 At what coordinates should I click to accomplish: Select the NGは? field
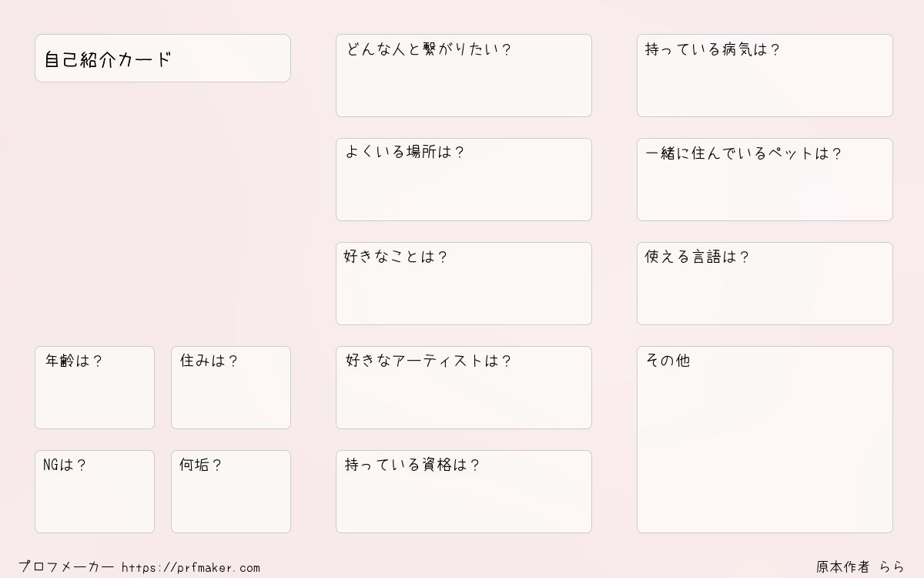[x=95, y=492]
